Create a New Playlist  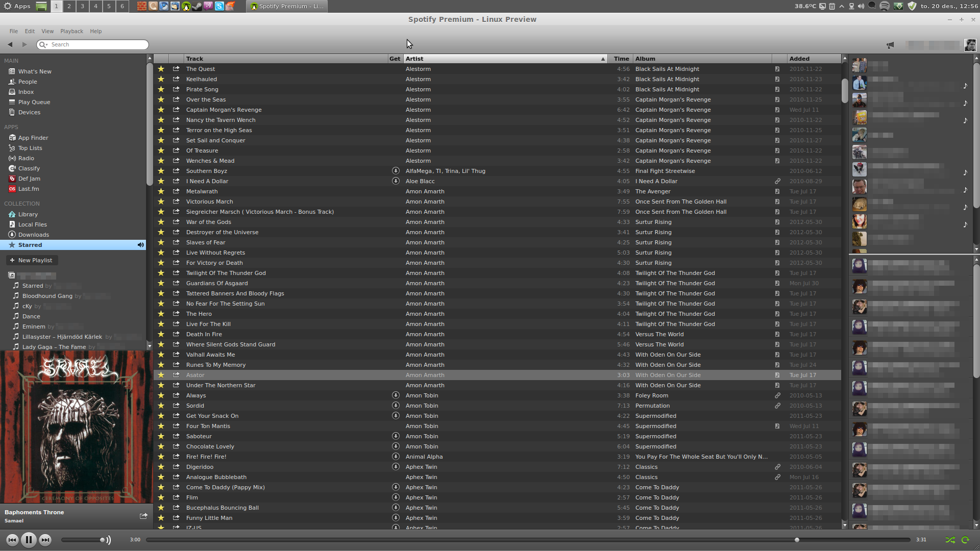click(x=32, y=260)
